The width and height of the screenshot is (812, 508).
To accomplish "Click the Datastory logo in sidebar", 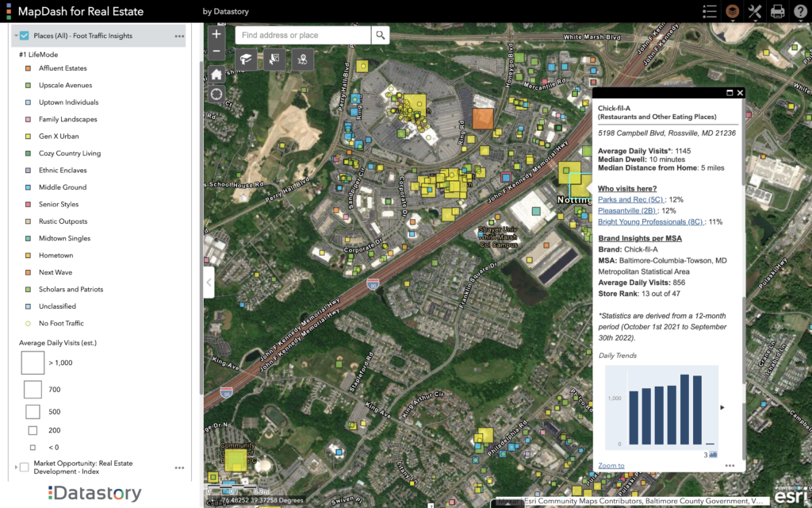I will coord(95,493).
